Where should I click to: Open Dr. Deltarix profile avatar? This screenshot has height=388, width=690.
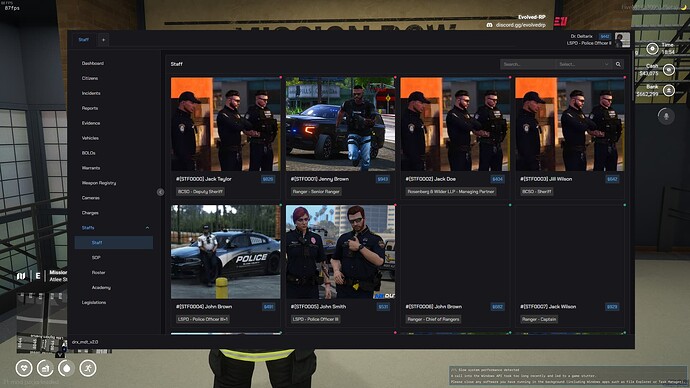click(x=622, y=40)
